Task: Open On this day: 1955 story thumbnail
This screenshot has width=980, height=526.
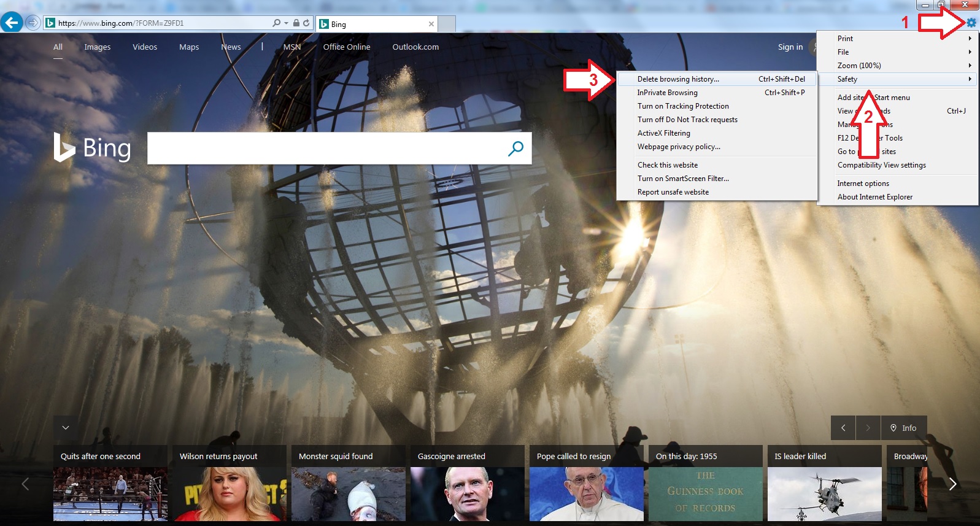Action: (706, 483)
